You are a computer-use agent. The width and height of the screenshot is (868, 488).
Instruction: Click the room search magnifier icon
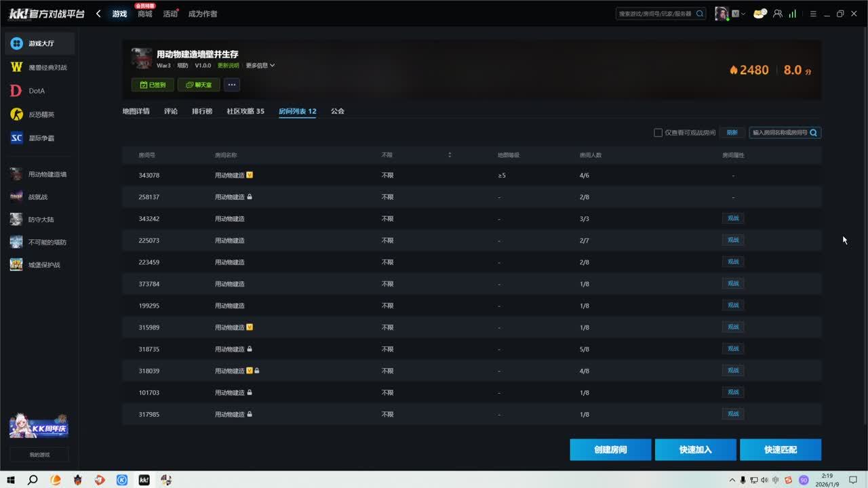[x=814, y=133]
